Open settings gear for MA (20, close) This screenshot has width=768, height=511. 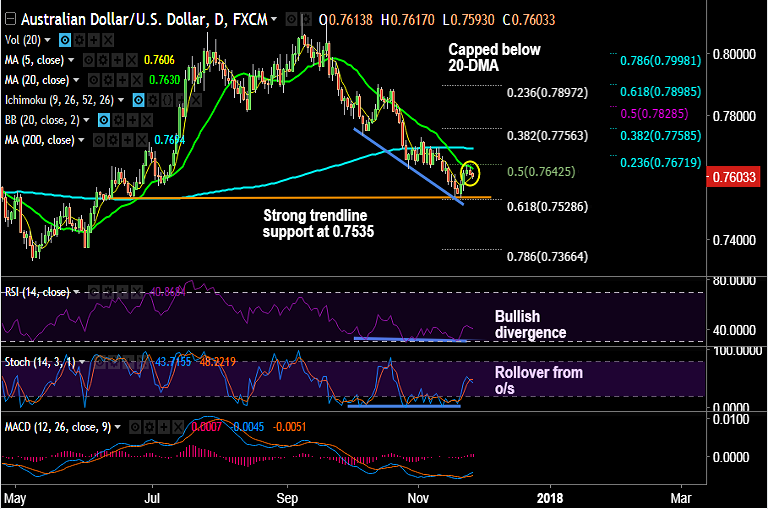[x=108, y=80]
